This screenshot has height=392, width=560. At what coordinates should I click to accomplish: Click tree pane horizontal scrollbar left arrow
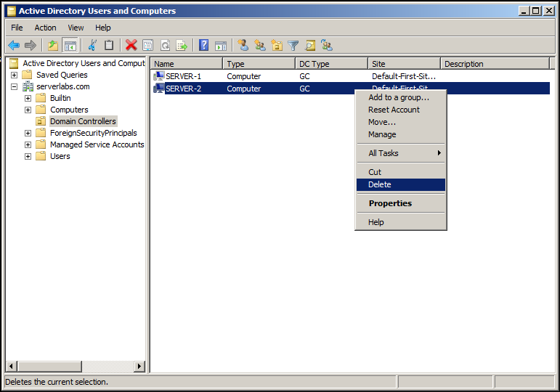[12, 366]
